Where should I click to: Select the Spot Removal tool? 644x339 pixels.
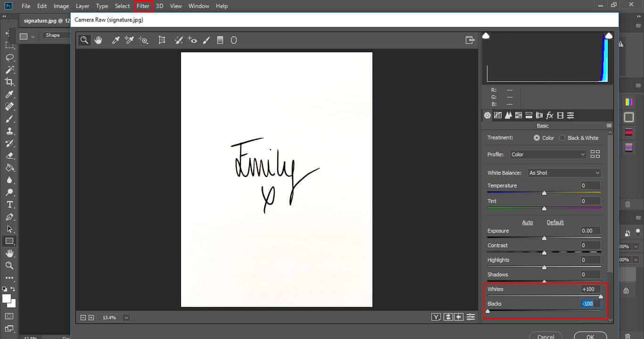click(179, 40)
